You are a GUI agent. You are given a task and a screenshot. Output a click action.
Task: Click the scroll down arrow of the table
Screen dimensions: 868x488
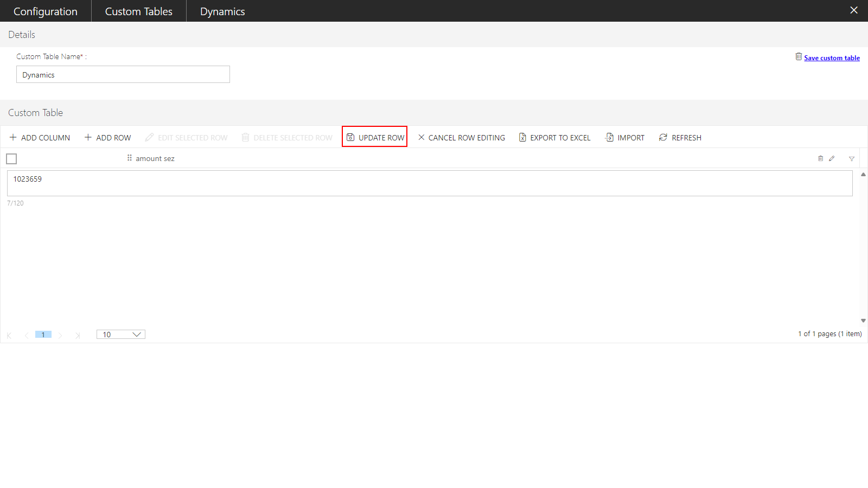(x=863, y=320)
